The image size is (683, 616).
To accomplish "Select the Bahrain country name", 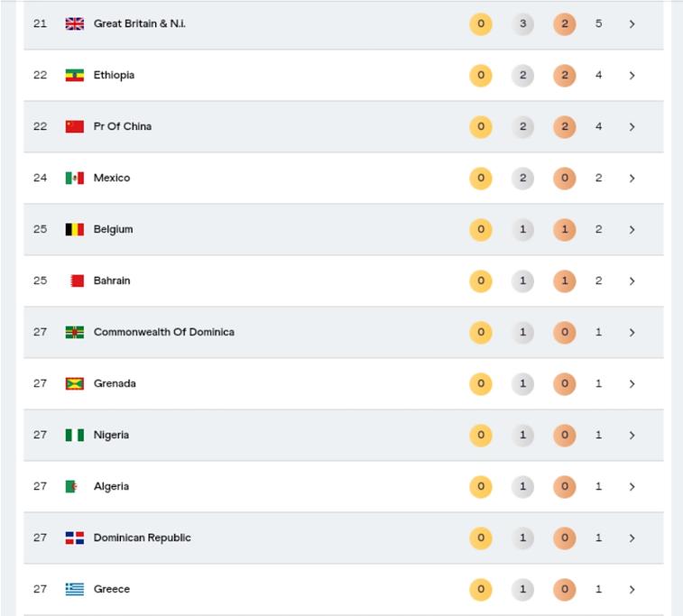I will 112,280.
